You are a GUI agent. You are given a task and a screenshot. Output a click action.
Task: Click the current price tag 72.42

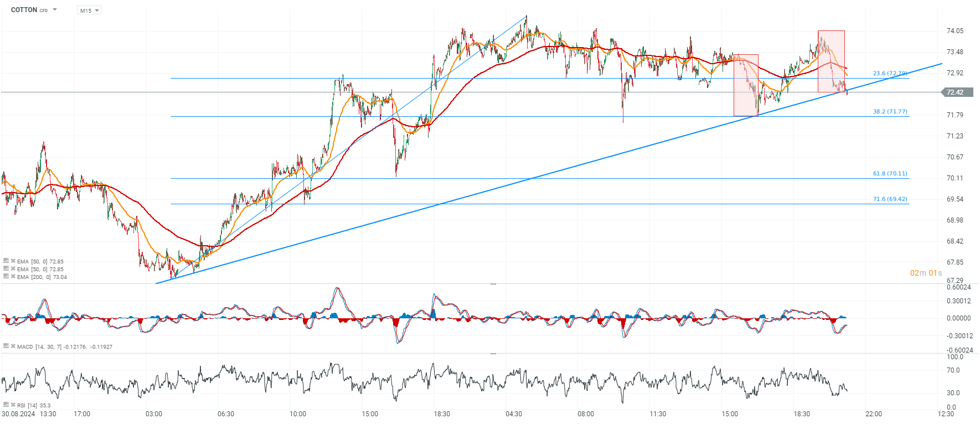click(957, 92)
